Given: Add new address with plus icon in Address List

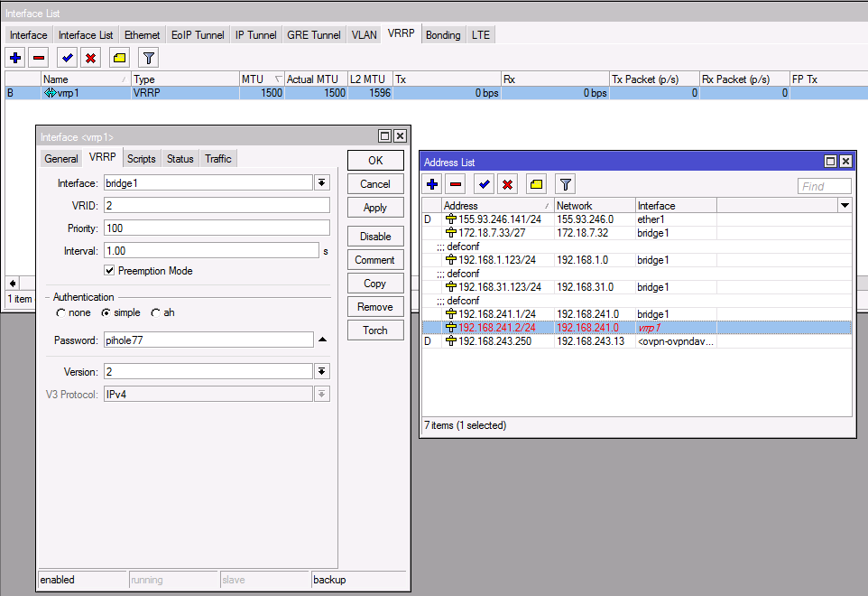Looking at the screenshot, I should tap(432, 184).
